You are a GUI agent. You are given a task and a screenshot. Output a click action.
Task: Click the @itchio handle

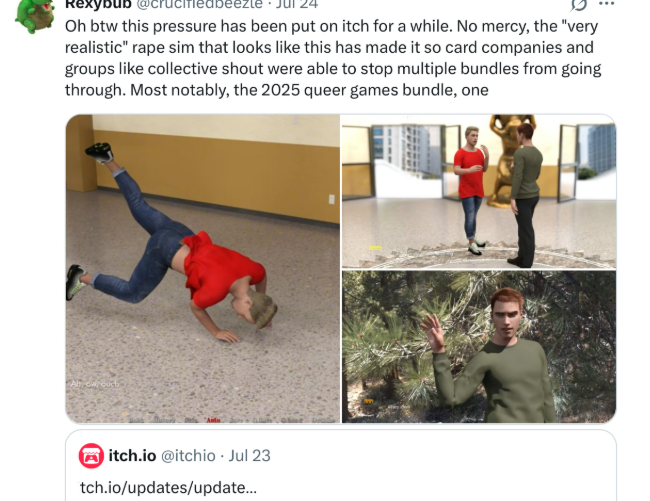coord(188,456)
